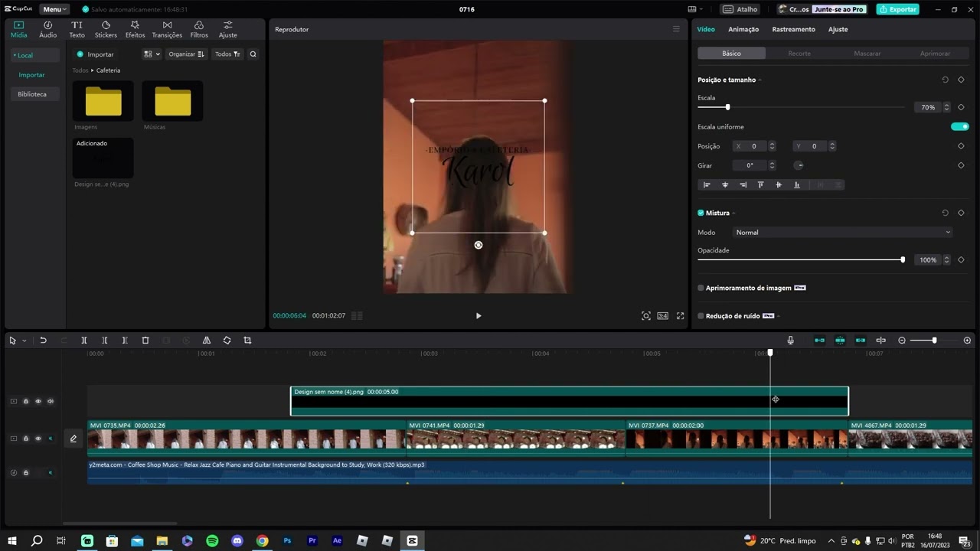980x551 pixels.
Task: Open Biblioteca in the sidebar
Action: click(x=32, y=94)
